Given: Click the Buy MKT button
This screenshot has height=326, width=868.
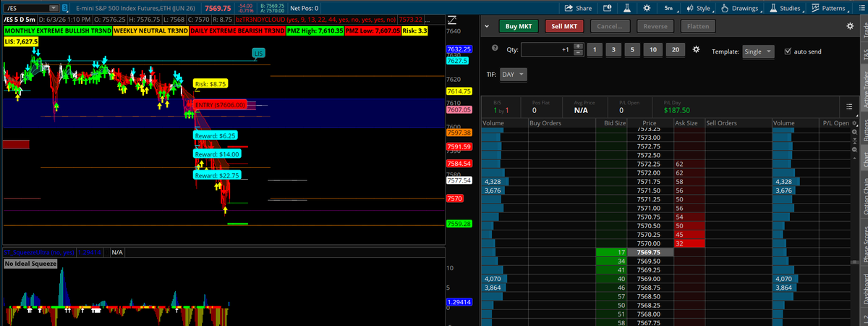Looking at the screenshot, I should click(x=519, y=26).
